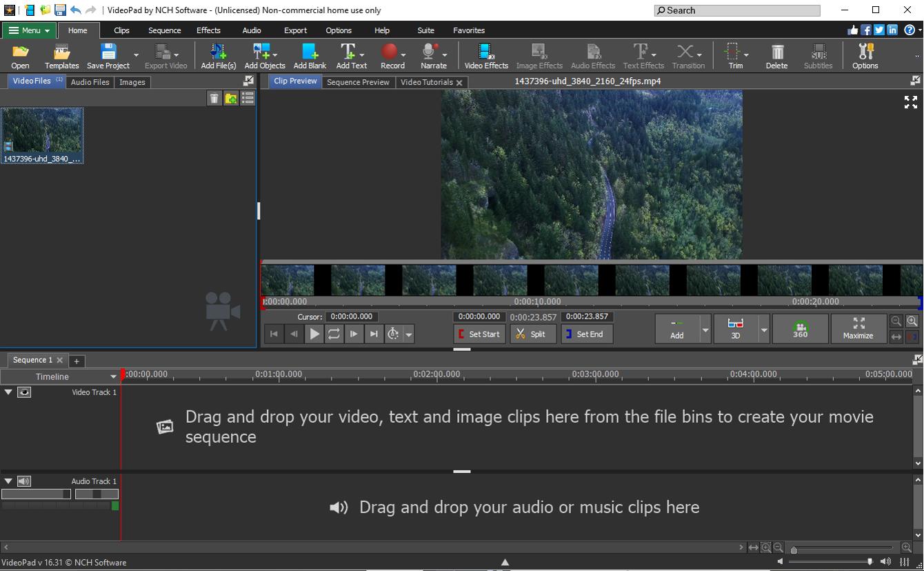The height and width of the screenshot is (571, 924).
Task: Open the Export ribbon tab
Action: (295, 30)
